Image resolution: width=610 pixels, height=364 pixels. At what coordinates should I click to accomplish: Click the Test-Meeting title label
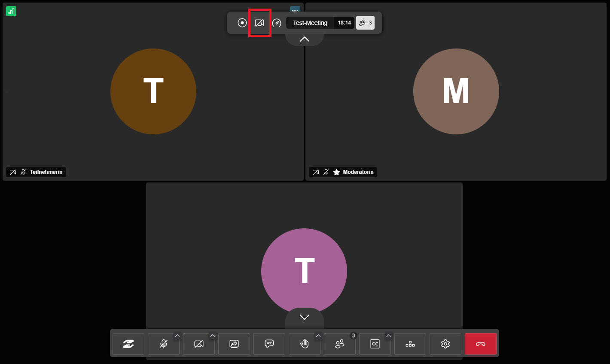coord(310,23)
